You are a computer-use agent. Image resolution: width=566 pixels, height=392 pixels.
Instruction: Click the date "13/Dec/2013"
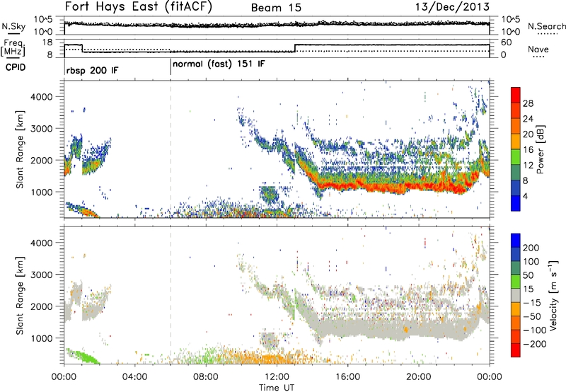click(x=452, y=7)
